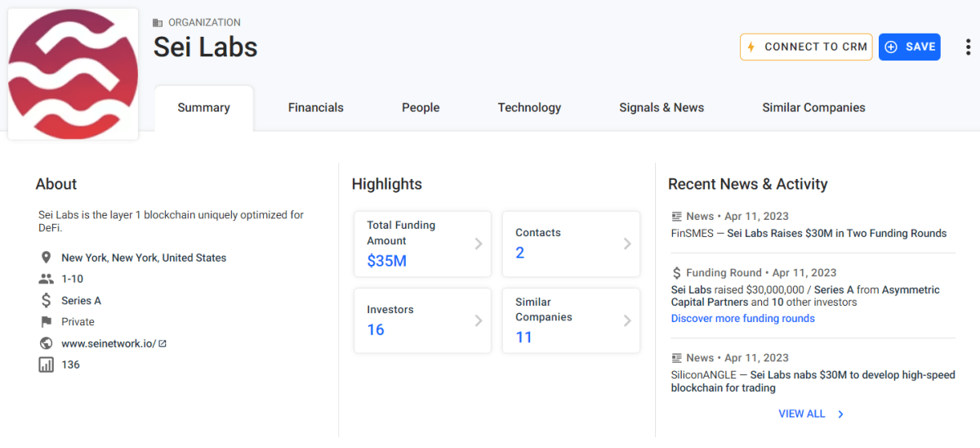
Task: Click the external link icon after seinetwork.io
Action: (x=162, y=343)
